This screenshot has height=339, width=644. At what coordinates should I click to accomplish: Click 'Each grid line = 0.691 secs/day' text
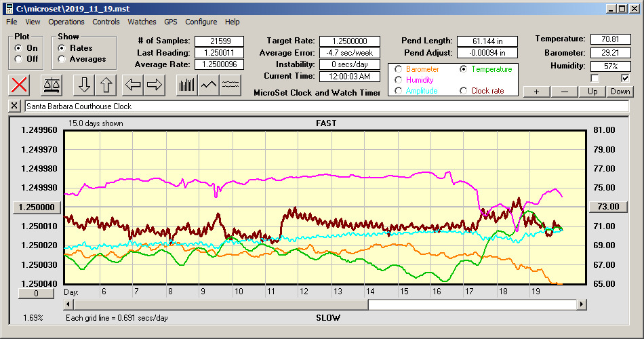117,317
